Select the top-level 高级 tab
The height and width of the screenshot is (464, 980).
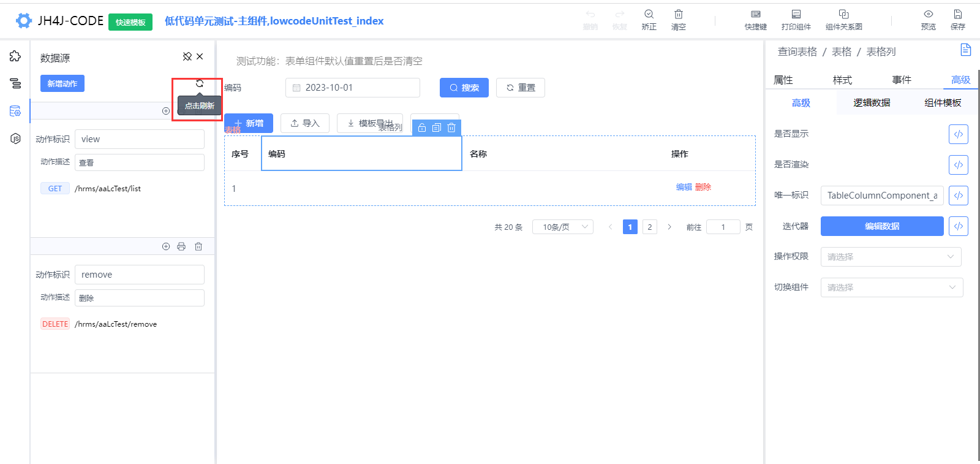960,80
